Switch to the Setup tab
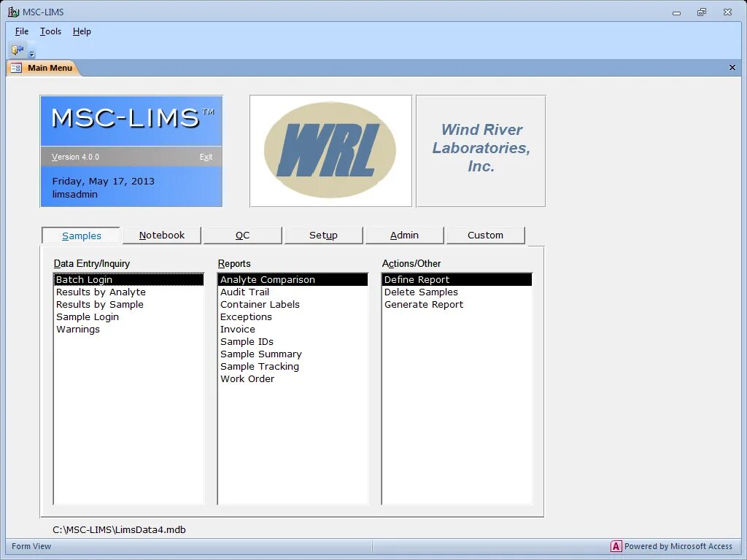Viewport: 747px width, 560px height. 323,236
